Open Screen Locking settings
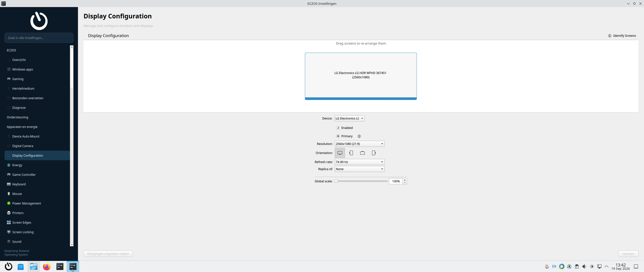The width and height of the screenshot is (644, 272). pyautogui.click(x=37, y=232)
